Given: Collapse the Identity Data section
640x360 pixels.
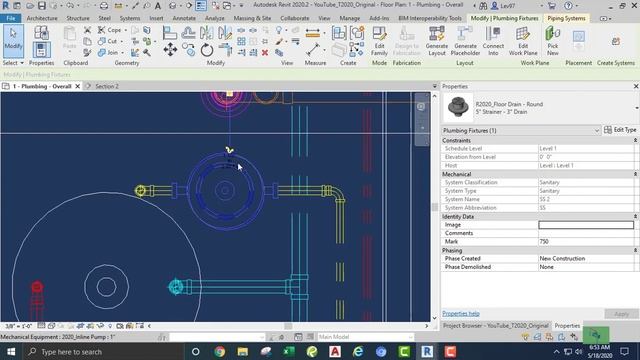Looking at the screenshot, I should [635, 216].
